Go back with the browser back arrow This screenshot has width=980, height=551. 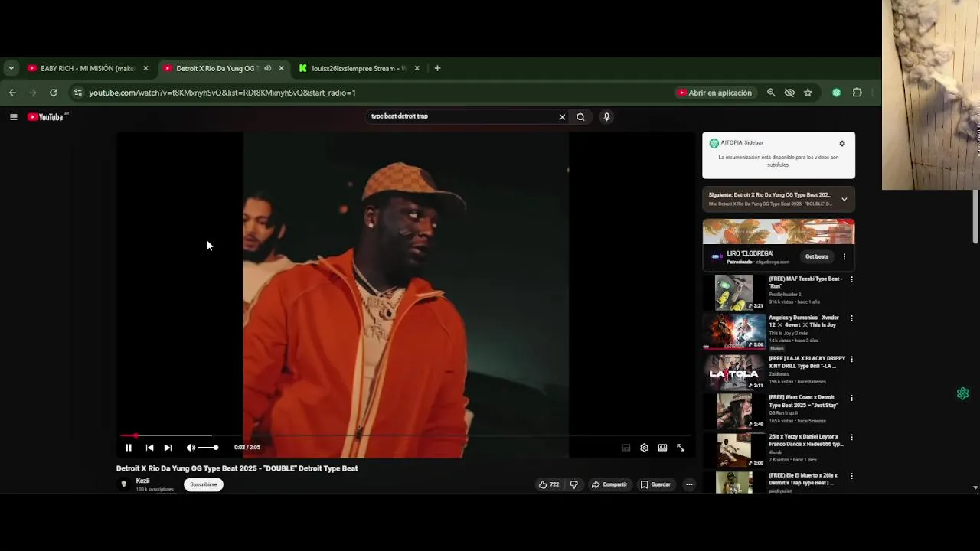click(x=12, y=93)
